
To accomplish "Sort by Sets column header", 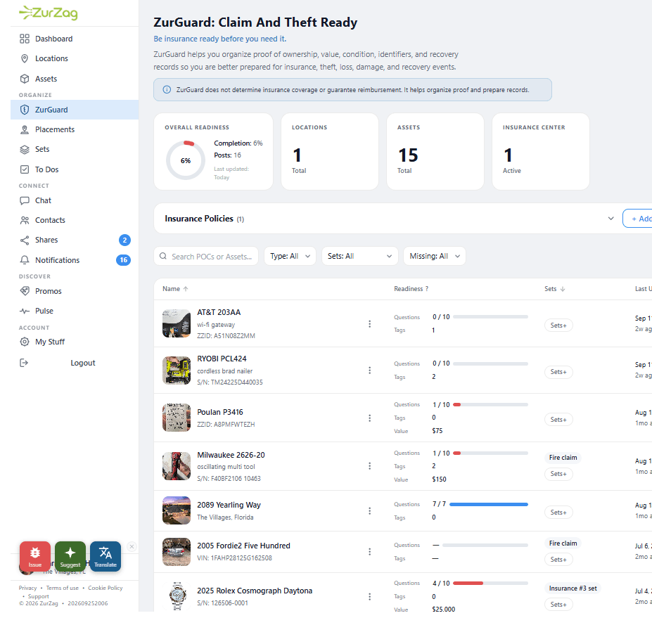I will click(x=555, y=289).
